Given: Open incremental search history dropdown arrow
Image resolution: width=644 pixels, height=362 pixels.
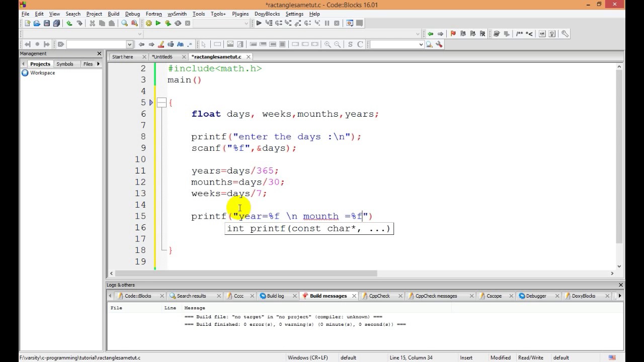Looking at the screenshot, I should (x=129, y=44).
